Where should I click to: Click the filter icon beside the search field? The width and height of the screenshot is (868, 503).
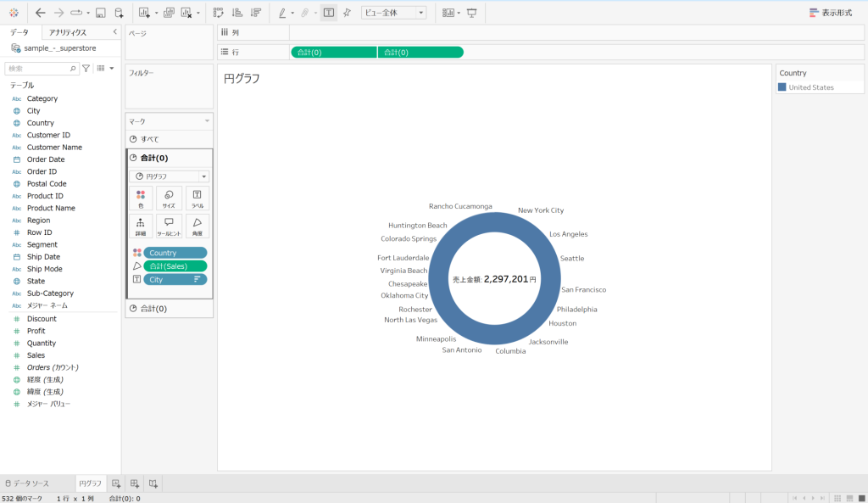[86, 69]
